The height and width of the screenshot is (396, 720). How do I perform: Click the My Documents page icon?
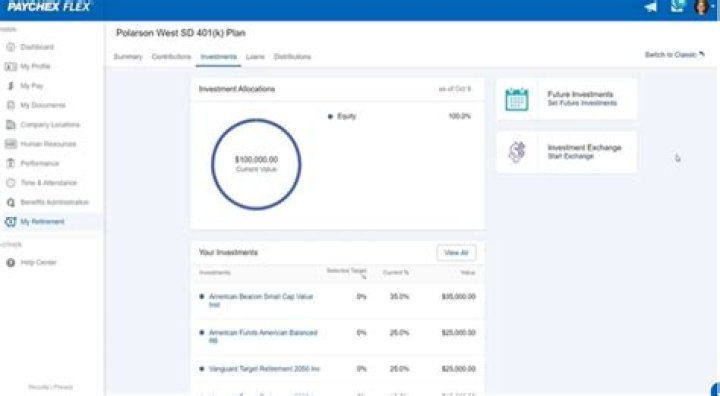(10, 105)
